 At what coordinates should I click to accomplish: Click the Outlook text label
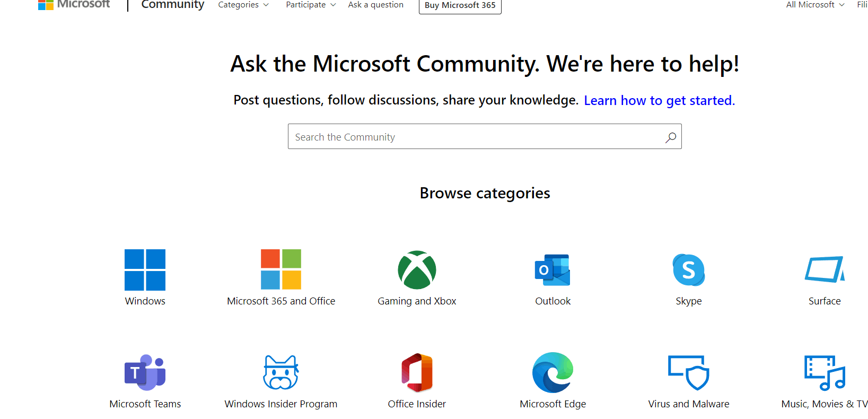pos(553,301)
